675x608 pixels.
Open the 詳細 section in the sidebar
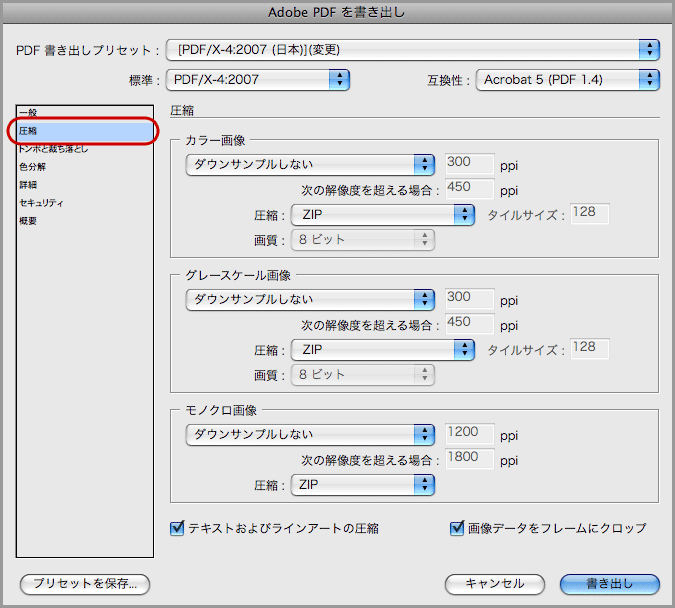pos(28,185)
